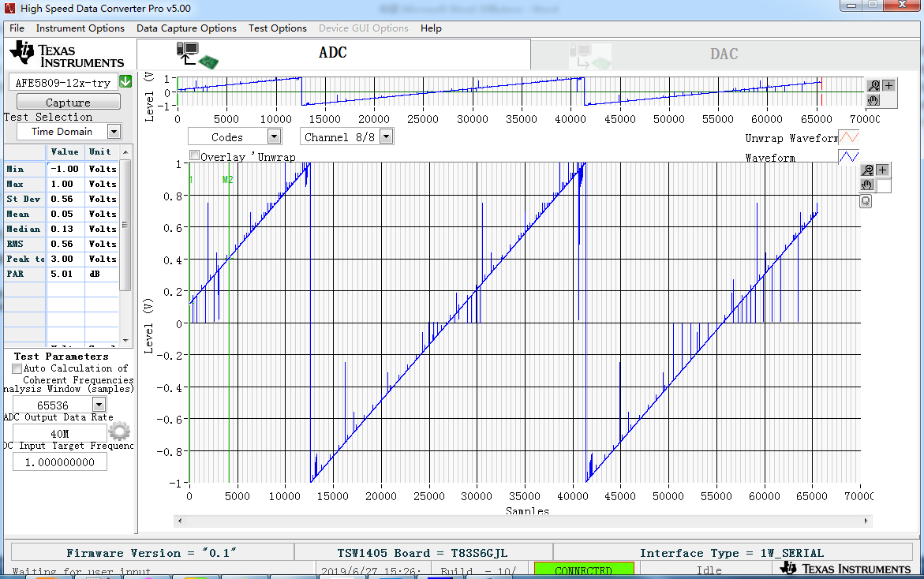
Task: Select the Min value -1.00 cell
Action: (x=65, y=169)
